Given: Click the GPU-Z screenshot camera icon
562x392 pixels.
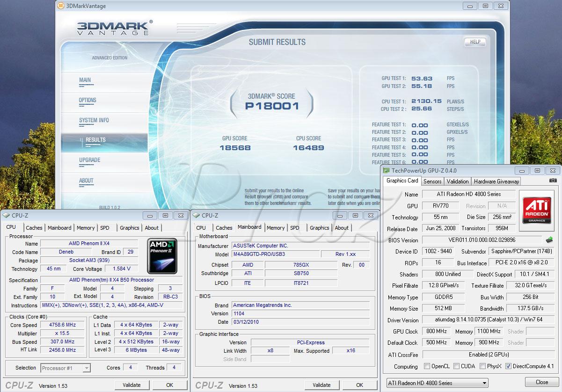Looking at the screenshot, I should pos(553,181).
